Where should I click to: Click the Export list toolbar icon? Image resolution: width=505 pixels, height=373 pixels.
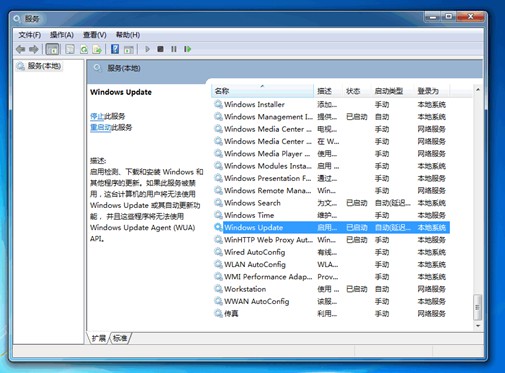(x=97, y=49)
